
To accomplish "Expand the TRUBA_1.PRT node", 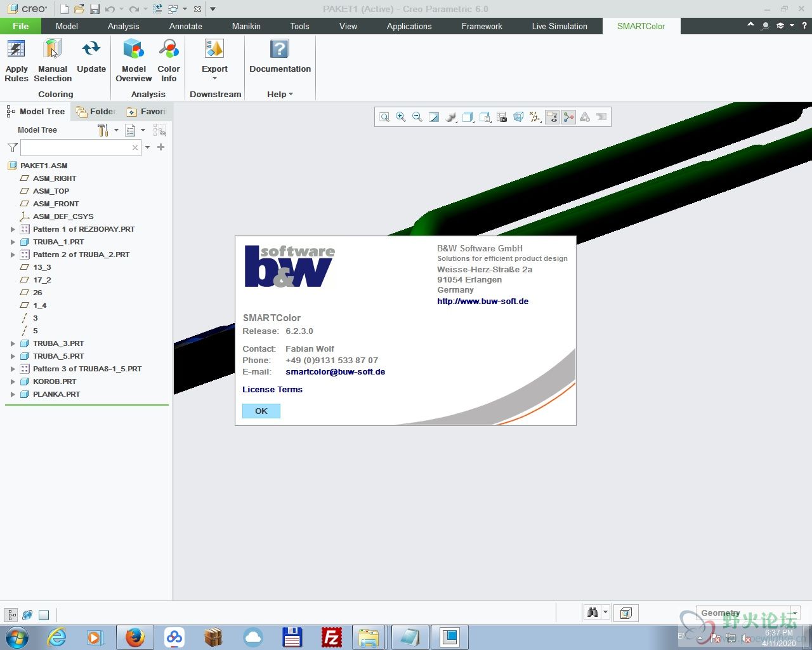I will (x=13, y=242).
